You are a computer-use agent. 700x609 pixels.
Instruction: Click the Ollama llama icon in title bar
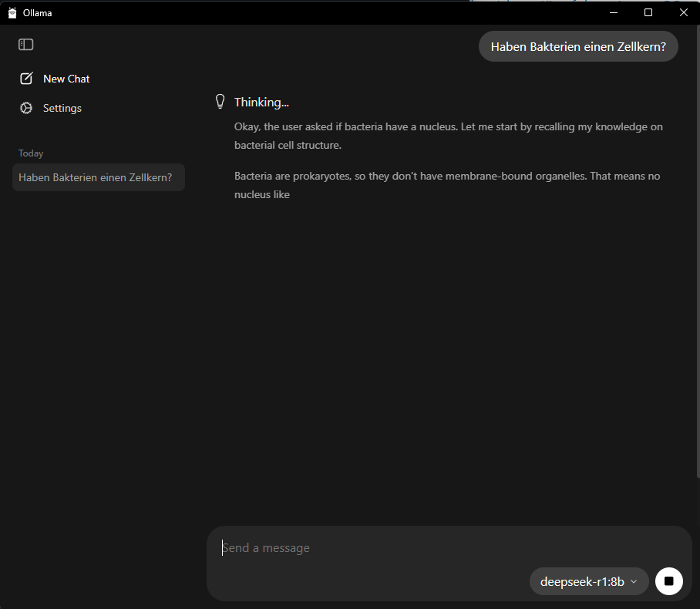tap(12, 12)
